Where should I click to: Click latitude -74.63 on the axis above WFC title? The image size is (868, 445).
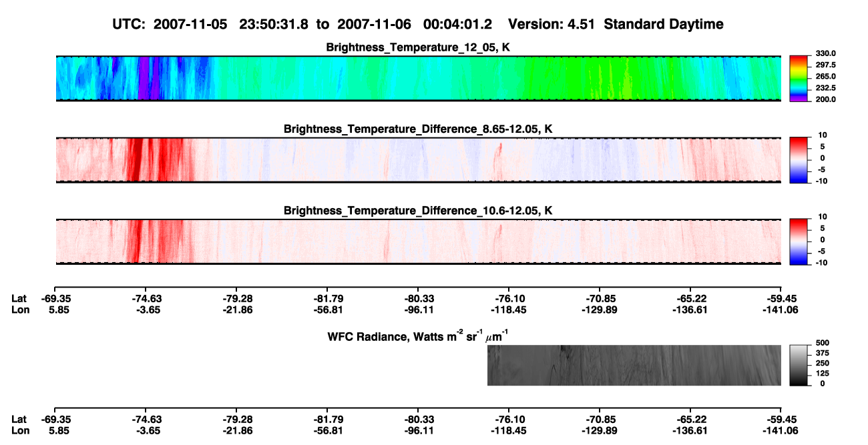146,298
